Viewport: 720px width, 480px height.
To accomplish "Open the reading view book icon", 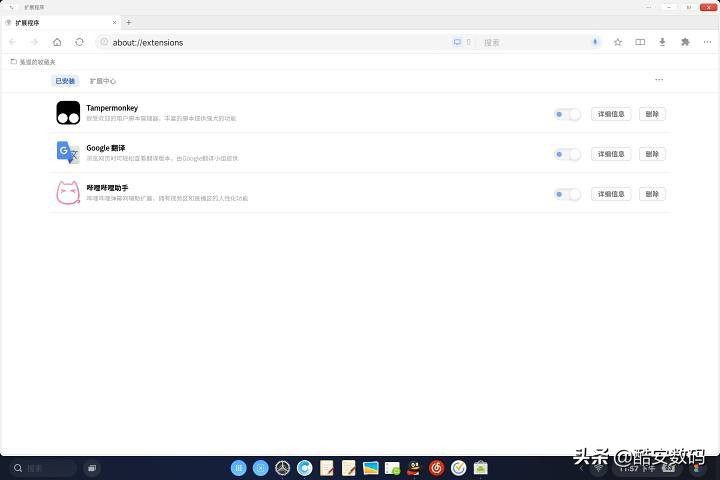I will click(x=640, y=42).
